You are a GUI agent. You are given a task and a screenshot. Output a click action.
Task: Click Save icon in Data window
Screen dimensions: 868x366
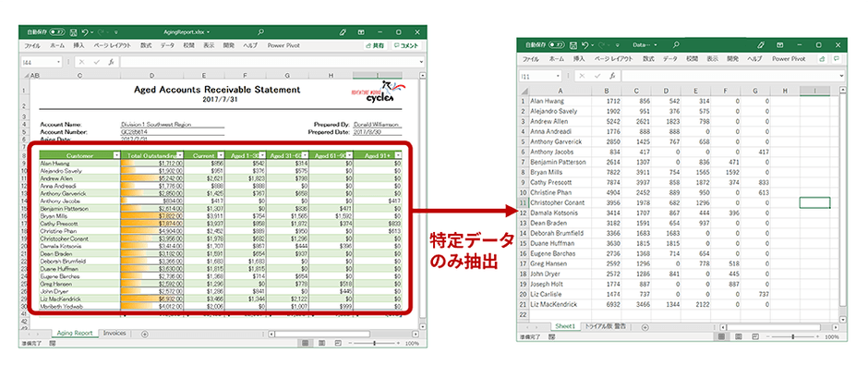coord(573,44)
